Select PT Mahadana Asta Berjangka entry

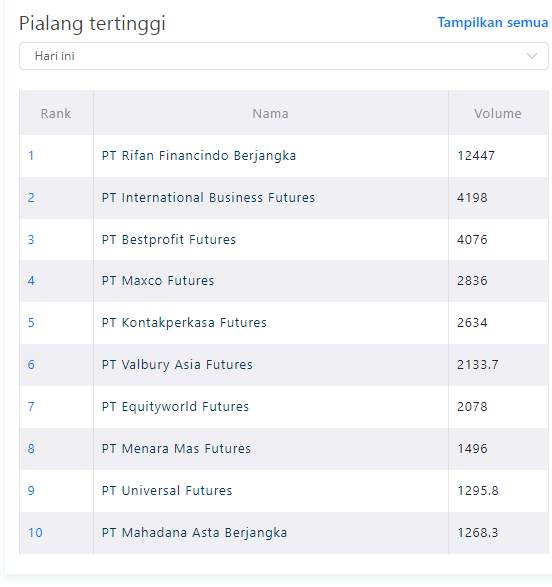pos(194,532)
